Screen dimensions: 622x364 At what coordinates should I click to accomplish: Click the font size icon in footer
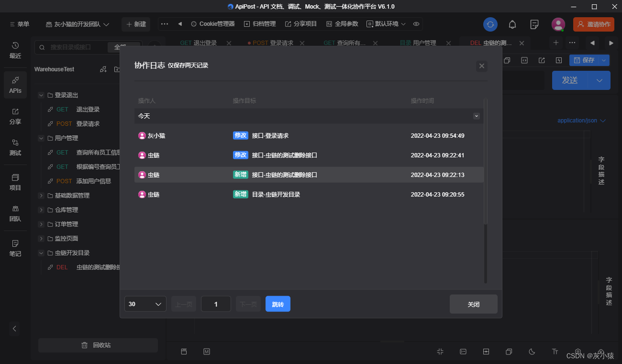555,352
